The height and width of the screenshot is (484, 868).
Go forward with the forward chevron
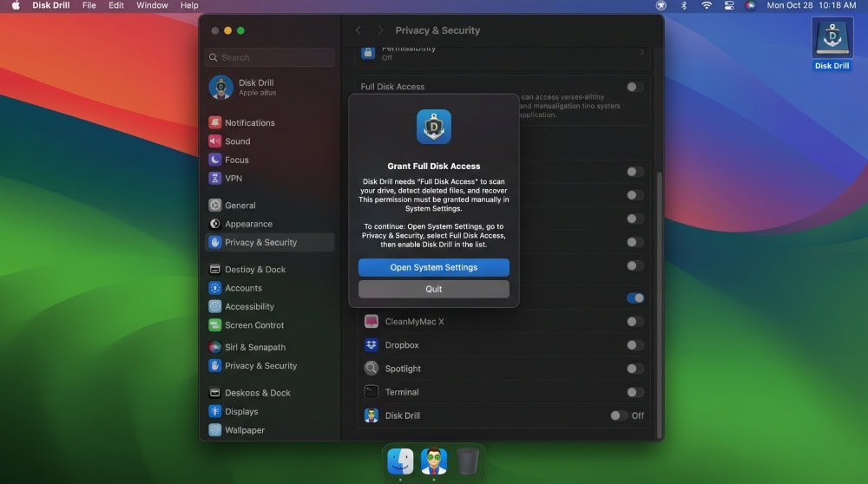pos(380,30)
